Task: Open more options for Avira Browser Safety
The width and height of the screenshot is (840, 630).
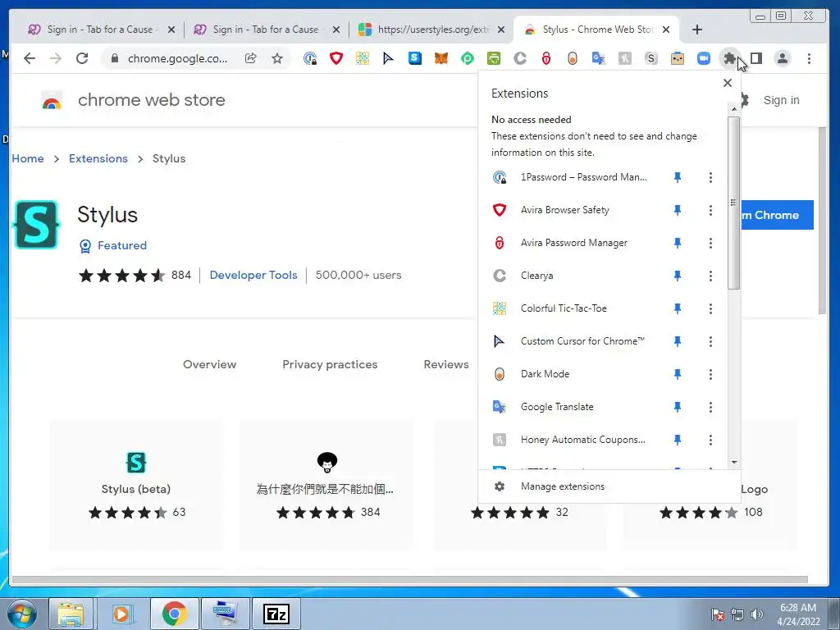Action: [710, 210]
